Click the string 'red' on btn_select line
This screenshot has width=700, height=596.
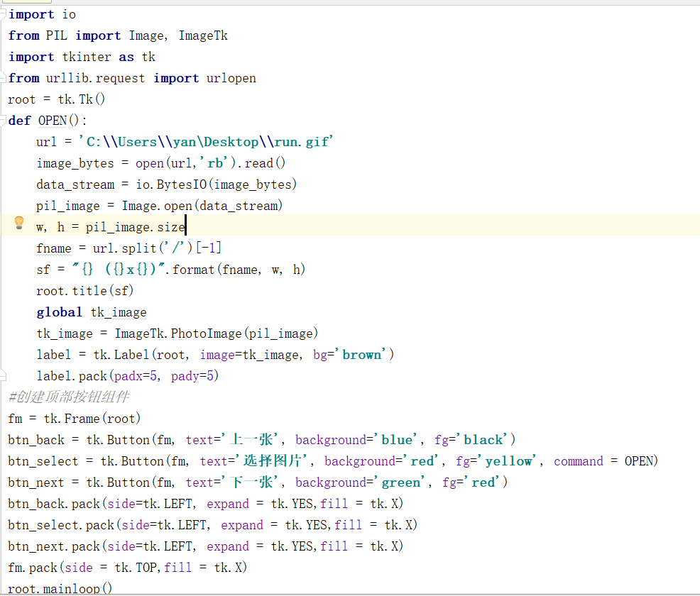pyautogui.click(x=422, y=460)
